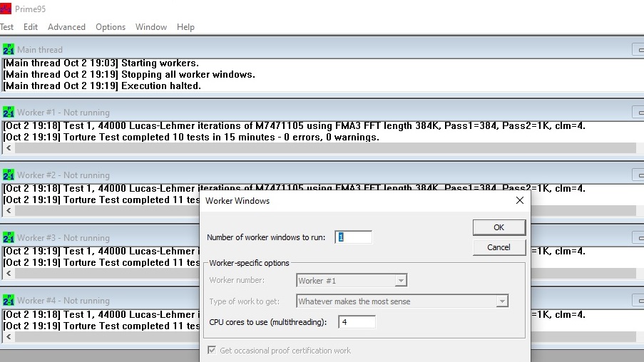Click left scroll arrow in Worker #4 window
Screen dimensions: 644x362
pos(9,336)
